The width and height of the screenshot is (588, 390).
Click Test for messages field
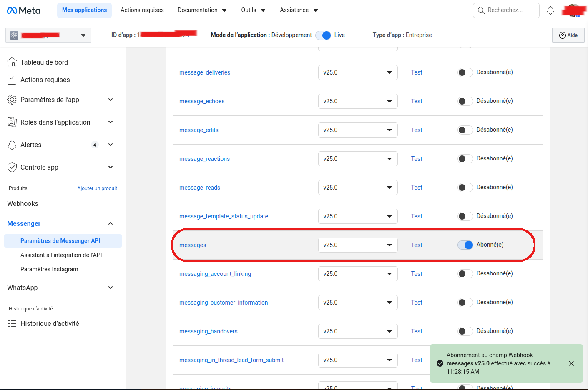417,245
